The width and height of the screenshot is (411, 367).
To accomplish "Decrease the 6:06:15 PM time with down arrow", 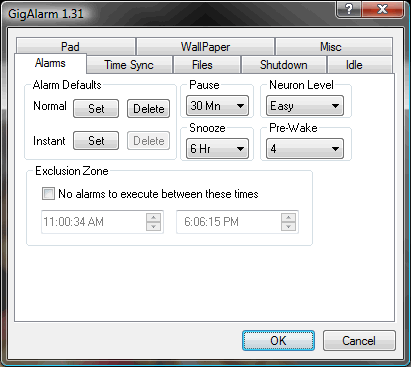I will pos(288,227).
